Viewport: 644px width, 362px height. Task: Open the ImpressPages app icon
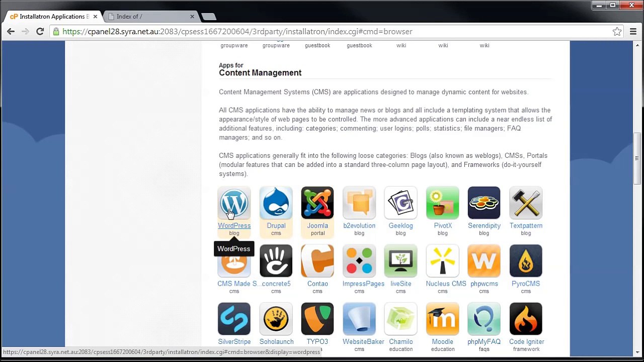point(359,261)
